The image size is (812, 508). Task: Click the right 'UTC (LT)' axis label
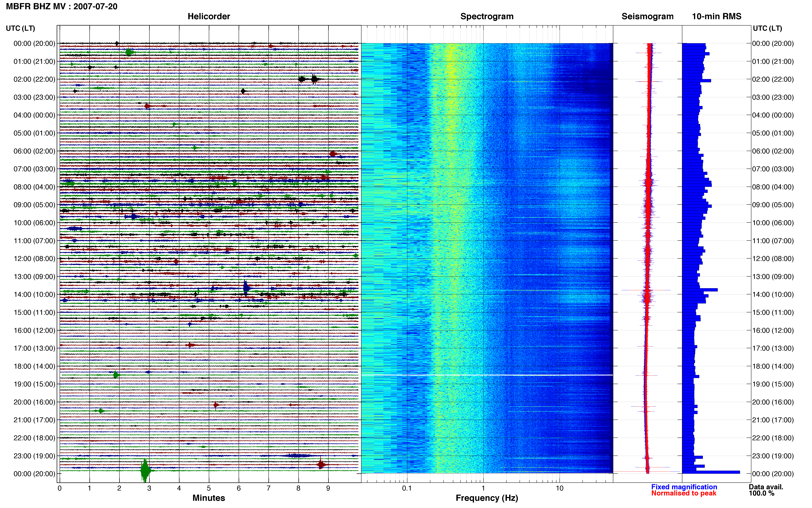tap(767, 28)
